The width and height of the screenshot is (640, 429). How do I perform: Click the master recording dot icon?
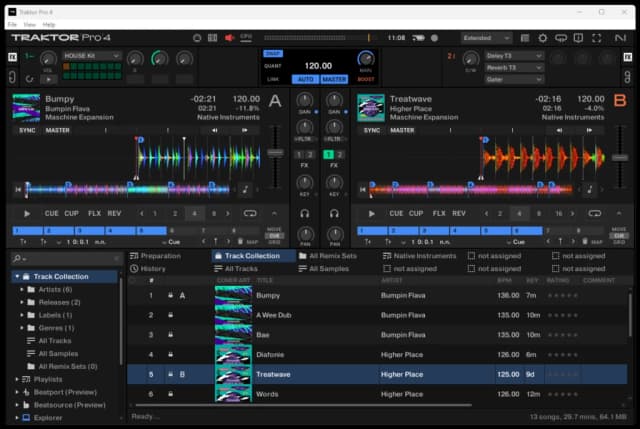[435, 38]
